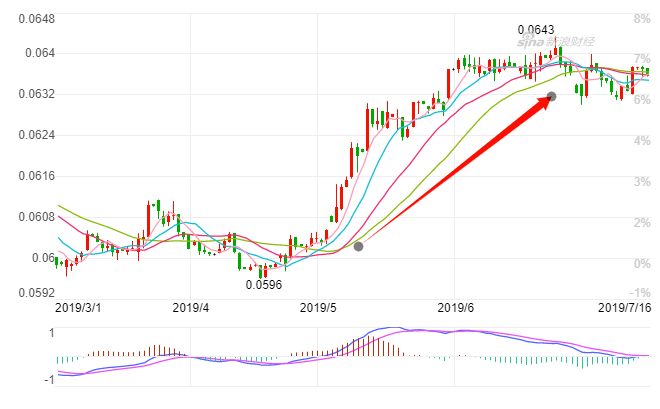Click the 0.0592 price axis label
Viewport: 660px width, 409px height.
pyautogui.click(x=37, y=292)
